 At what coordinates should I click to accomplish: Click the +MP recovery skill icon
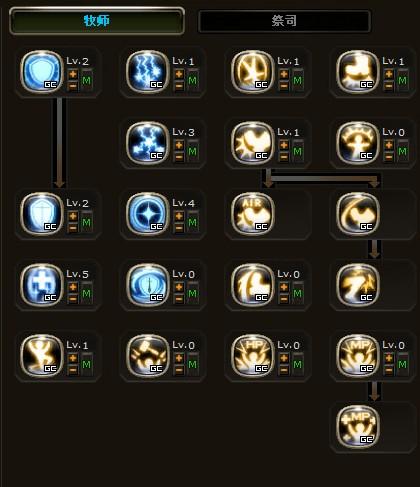[x=358, y=427]
